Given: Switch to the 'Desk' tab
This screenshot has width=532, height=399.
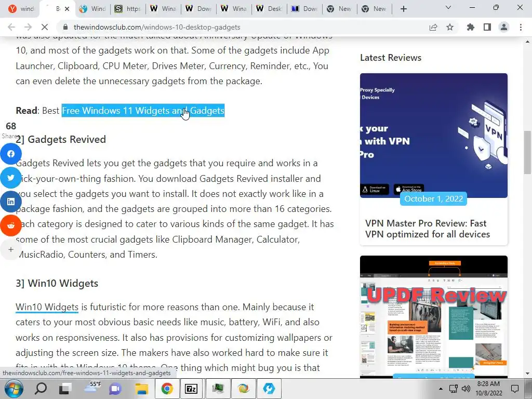Looking at the screenshot, I should [x=269, y=9].
